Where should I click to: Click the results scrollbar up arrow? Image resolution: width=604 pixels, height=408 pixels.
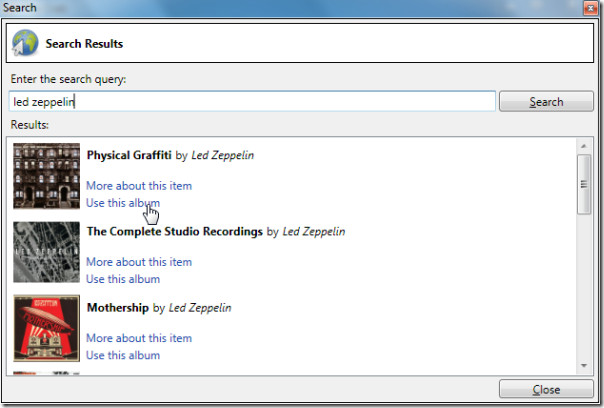(584, 146)
